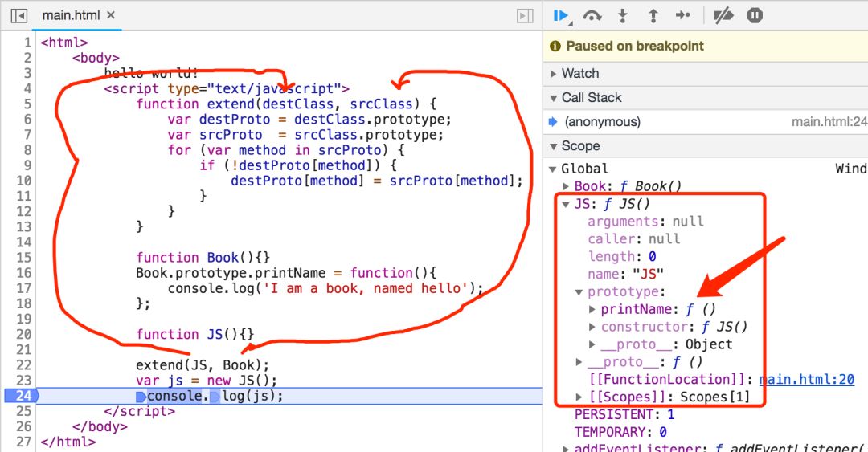The image size is (868, 452).
Task: Click the blue arrow beside (anonymous)
Action: pos(552,122)
